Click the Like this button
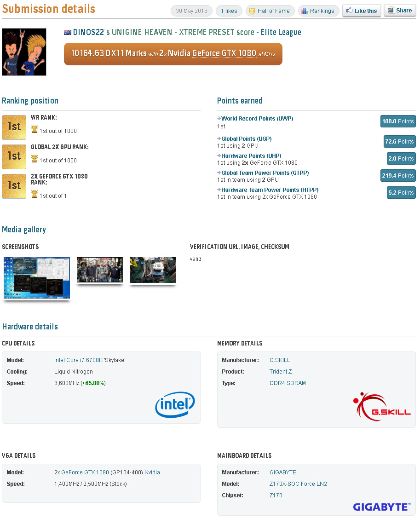Screen dimensions: 420x524 pos(362,11)
